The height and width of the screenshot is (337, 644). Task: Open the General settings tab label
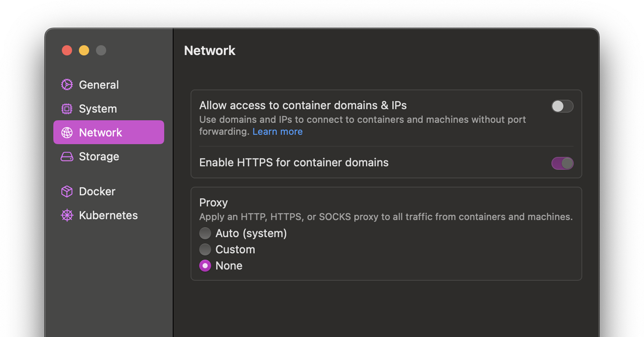99,85
